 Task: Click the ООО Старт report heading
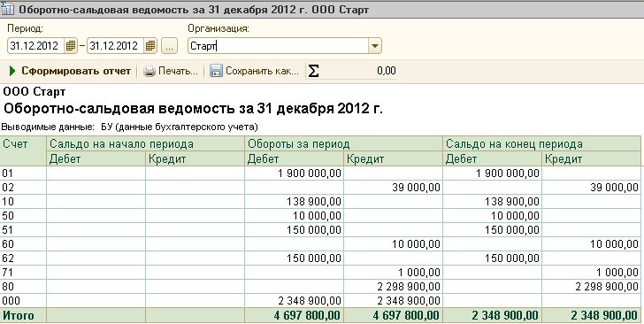click(34, 92)
